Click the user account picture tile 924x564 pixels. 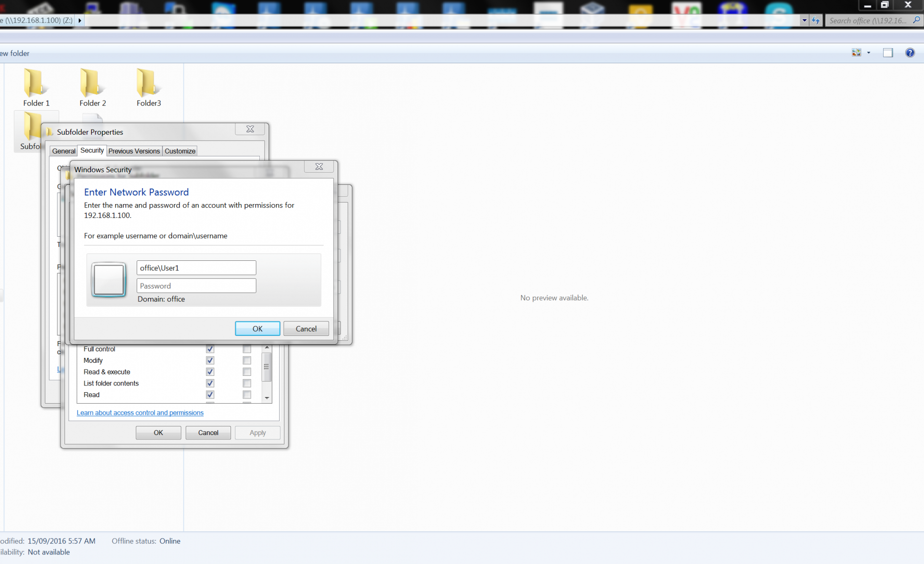click(x=109, y=279)
